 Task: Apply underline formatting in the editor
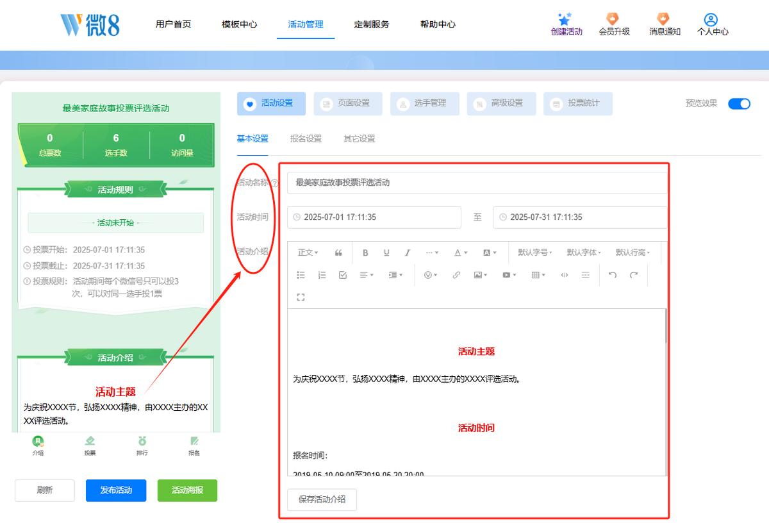pos(386,253)
